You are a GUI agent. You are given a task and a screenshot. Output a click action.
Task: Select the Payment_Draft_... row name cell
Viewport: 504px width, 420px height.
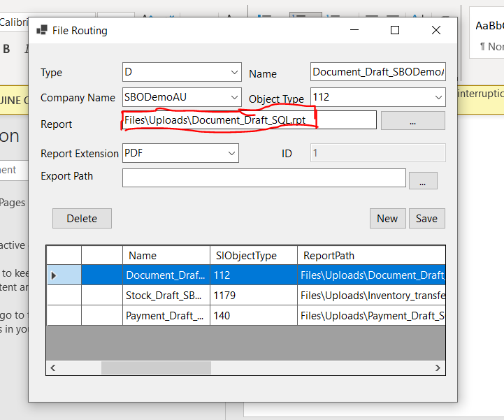(166, 316)
